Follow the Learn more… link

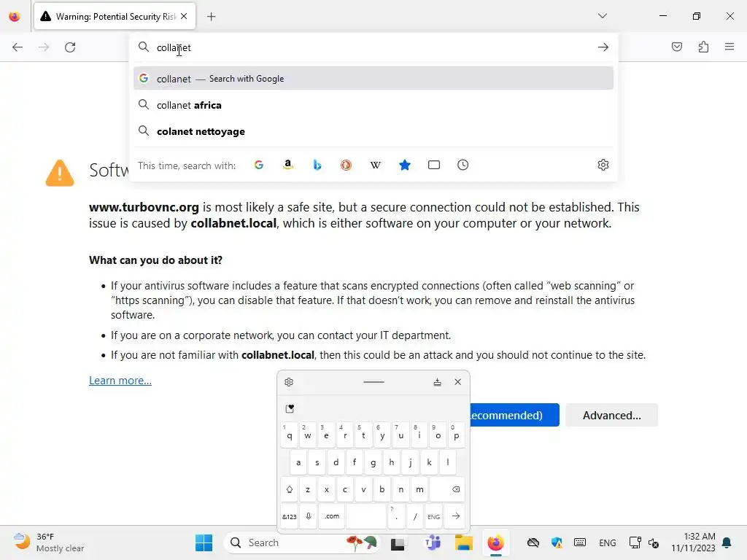coord(120,381)
